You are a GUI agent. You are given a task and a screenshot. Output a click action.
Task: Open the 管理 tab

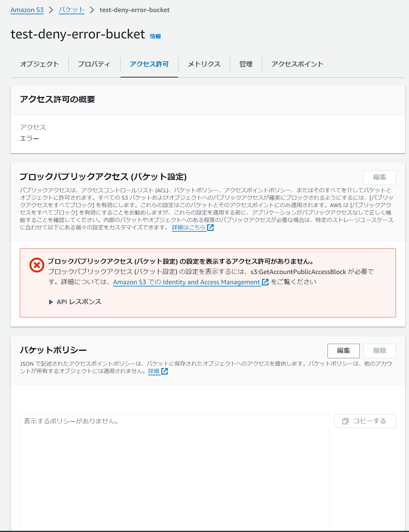point(246,64)
